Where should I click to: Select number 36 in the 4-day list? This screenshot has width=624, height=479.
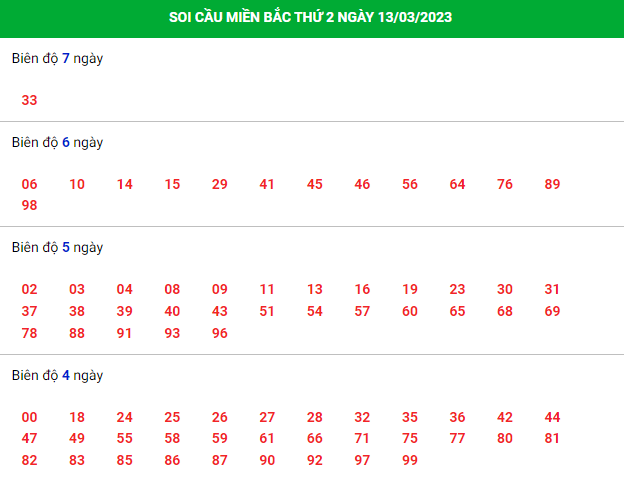[x=457, y=417]
